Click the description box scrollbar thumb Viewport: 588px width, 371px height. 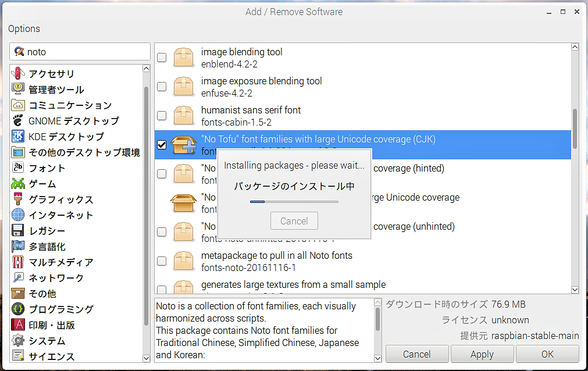tap(377, 319)
